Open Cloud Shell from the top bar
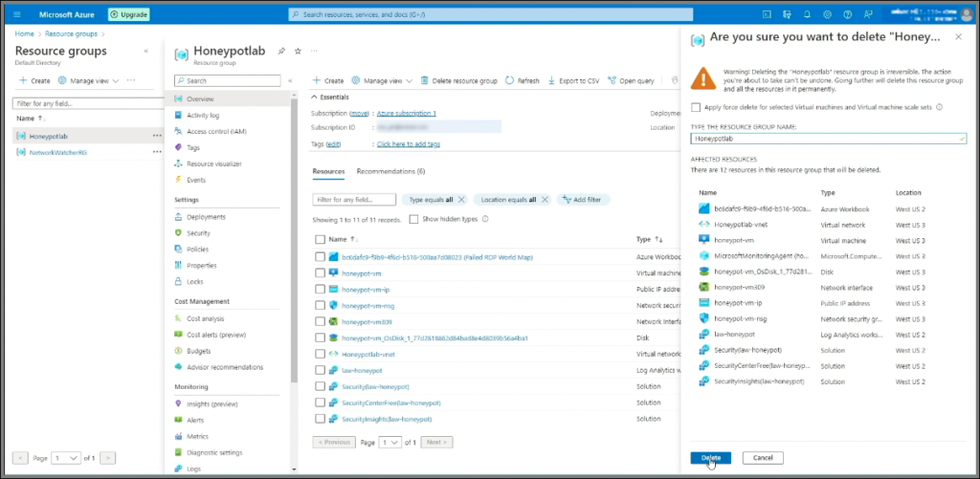The width and height of the screenshot is (980, 479). pyautogui.click(x=767, y=14)
